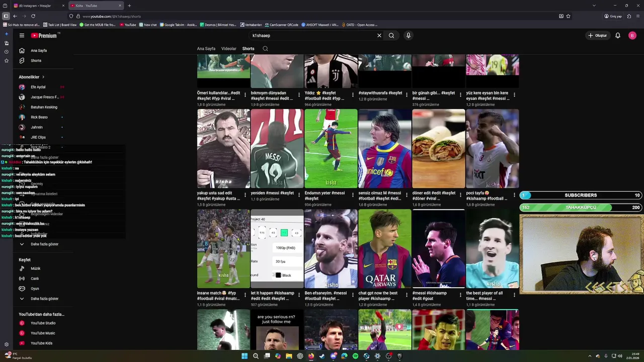Viewport: 644px width, 362px height.
Task: Go back with the browser back arrow
Action: point(15,16)
